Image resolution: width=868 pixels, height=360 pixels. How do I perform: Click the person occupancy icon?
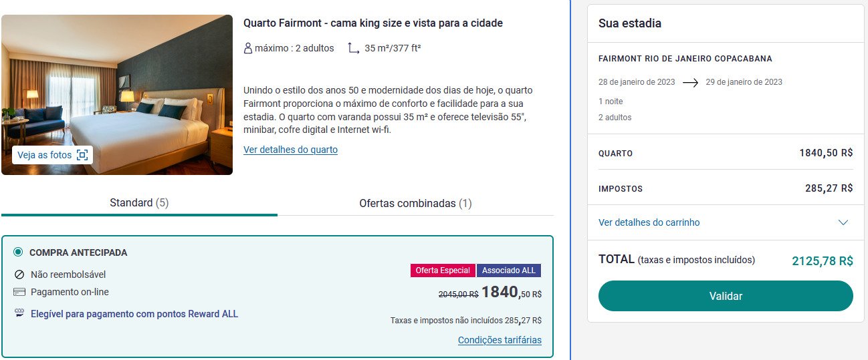click(x=248, y=48)
